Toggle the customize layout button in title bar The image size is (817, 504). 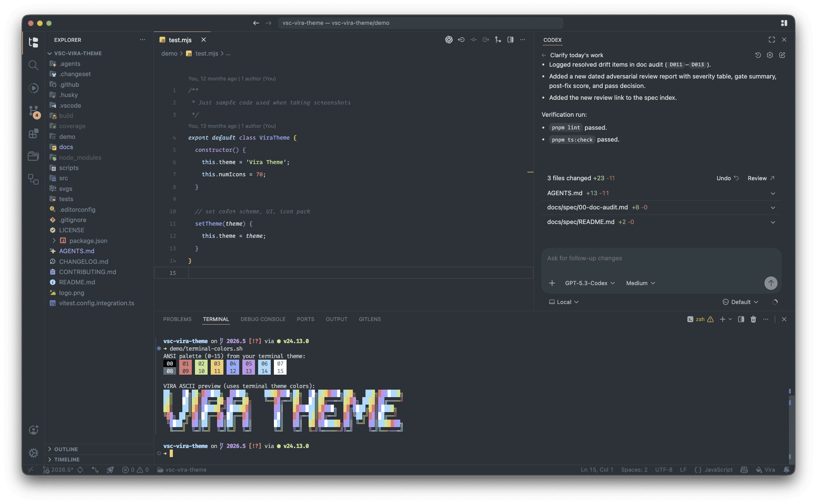[784, 23]
